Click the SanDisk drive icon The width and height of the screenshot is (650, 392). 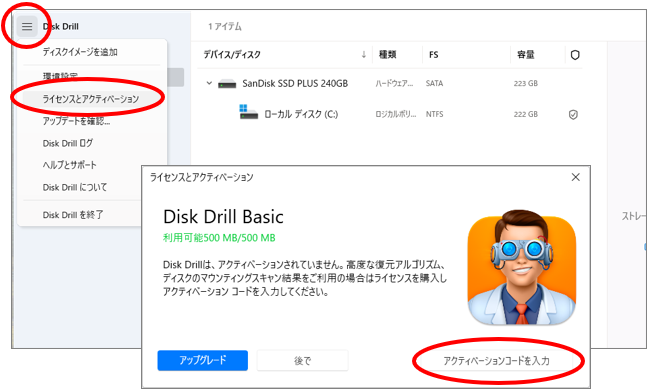pyautogui.click(x=227, y=84)
